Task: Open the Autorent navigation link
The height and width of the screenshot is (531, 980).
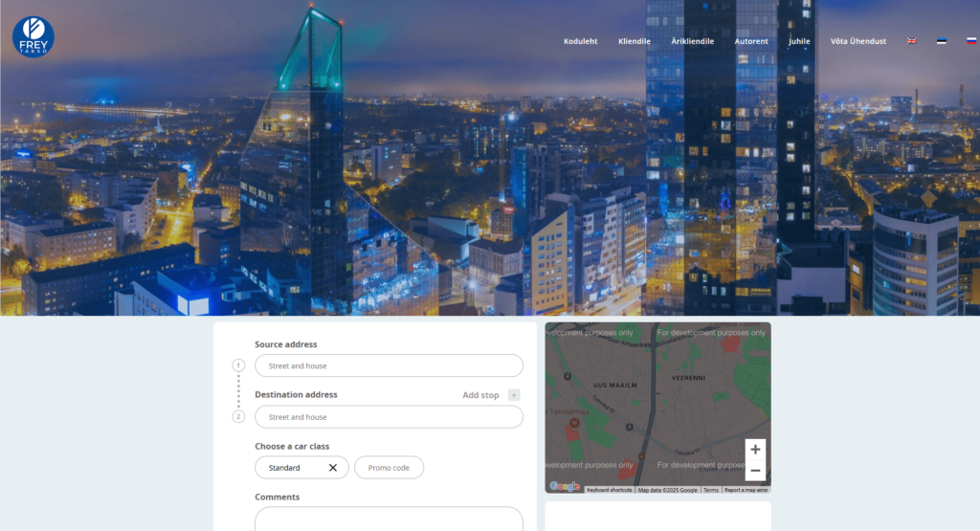Action: (751, 41)
